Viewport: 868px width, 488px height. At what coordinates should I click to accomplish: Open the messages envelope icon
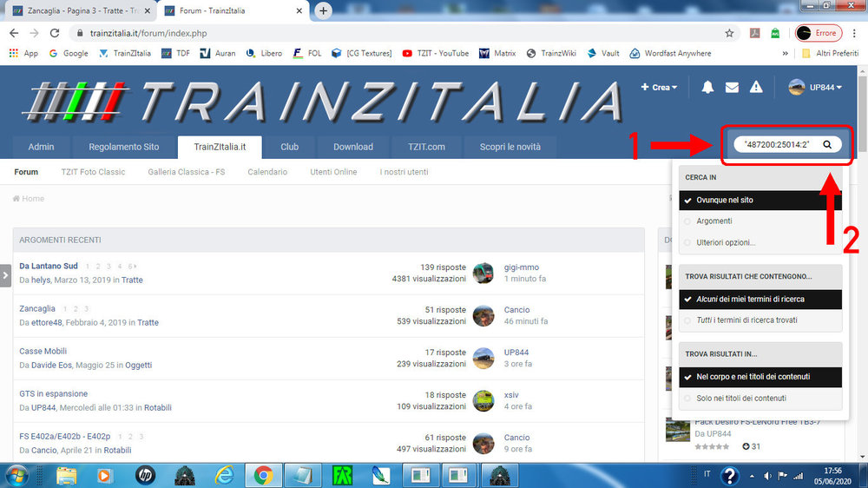pyautogui.click(x=732, y=88)
